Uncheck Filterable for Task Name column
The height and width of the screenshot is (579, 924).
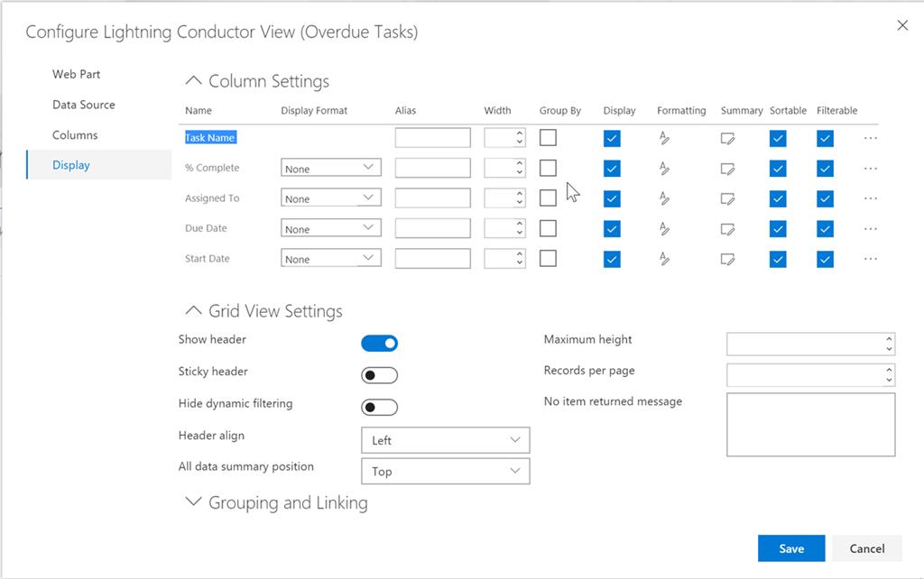[x=825, y=138]
